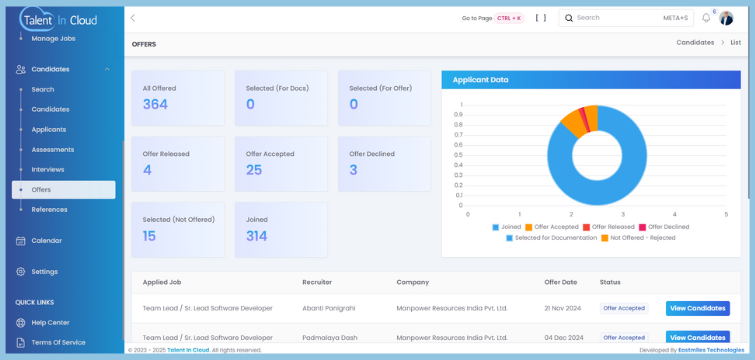Open the All Offered 364 card
Viewport: 755px width, 360px height.
[178, 98]
